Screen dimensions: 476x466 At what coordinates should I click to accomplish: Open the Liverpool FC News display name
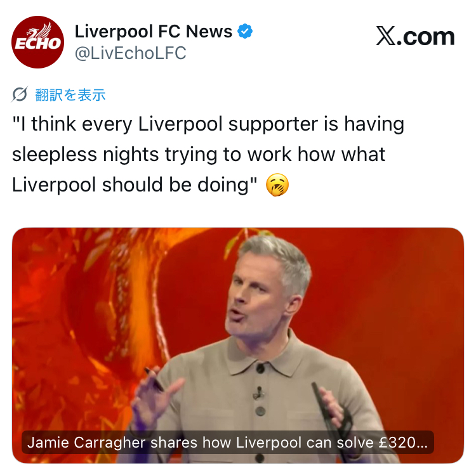(x=154, y=31)
